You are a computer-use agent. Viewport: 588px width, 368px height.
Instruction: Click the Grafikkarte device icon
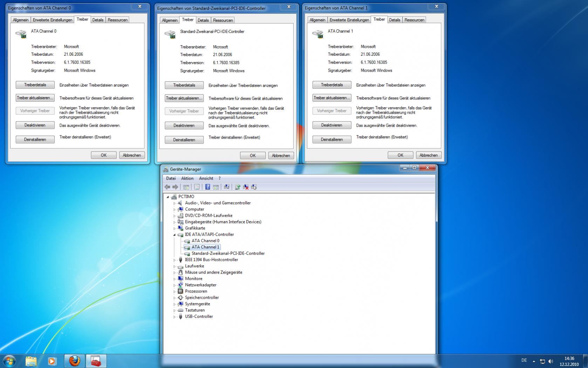(180, 228)
